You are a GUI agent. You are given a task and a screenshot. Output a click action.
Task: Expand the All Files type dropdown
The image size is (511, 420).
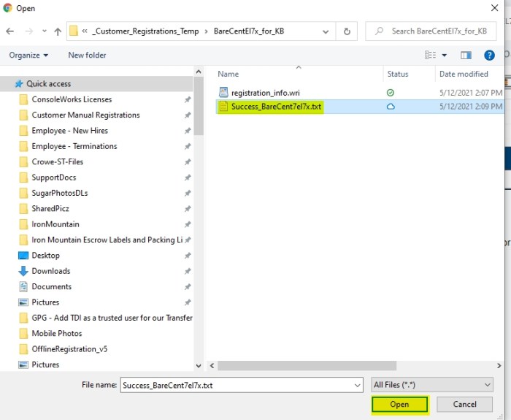point(432,385)
